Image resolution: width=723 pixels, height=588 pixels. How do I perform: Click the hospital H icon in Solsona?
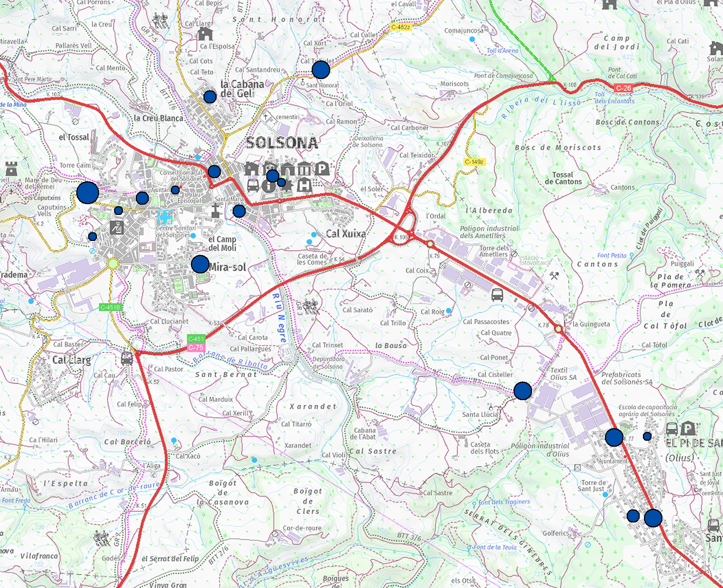pyautogui.click(x=305, y=185)
